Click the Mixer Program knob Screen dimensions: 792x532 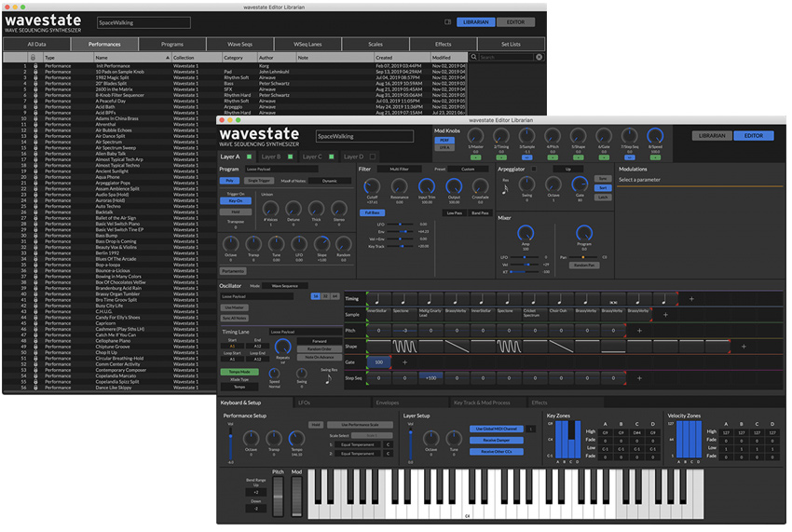tap(584, 233)
